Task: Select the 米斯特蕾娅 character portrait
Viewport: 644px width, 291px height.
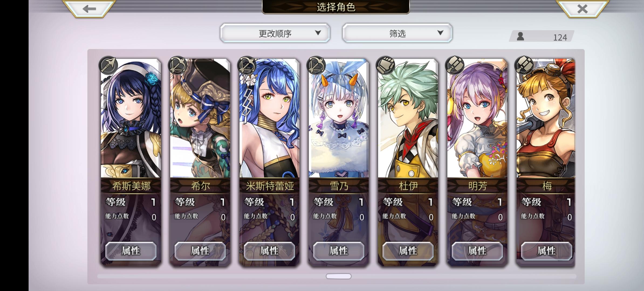Action: (x=269, y=118)
